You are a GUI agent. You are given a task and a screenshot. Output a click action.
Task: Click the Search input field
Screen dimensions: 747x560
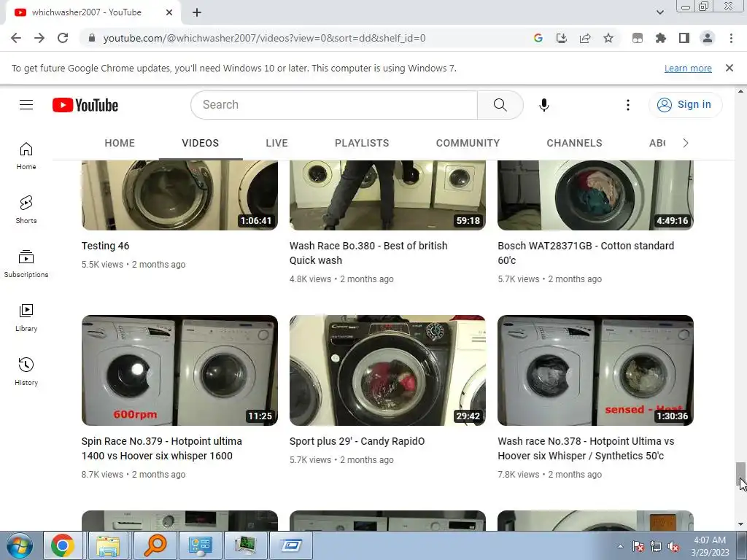pyautogui.click(x=334, y=105)
